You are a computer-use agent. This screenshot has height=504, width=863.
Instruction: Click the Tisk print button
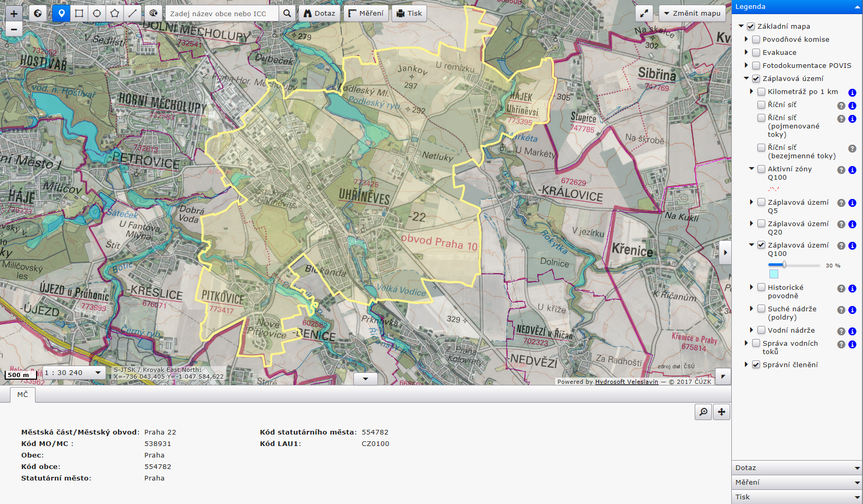click(x=409, y=14)
